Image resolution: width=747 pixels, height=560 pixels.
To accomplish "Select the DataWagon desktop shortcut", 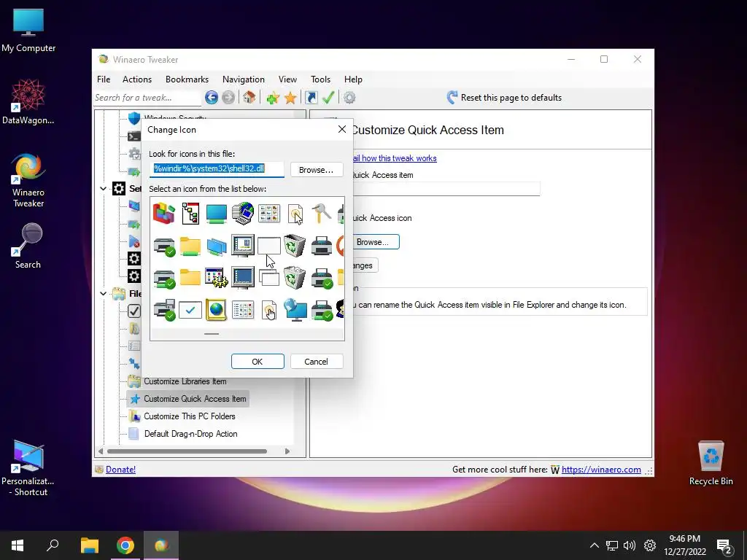I will 28,102.
